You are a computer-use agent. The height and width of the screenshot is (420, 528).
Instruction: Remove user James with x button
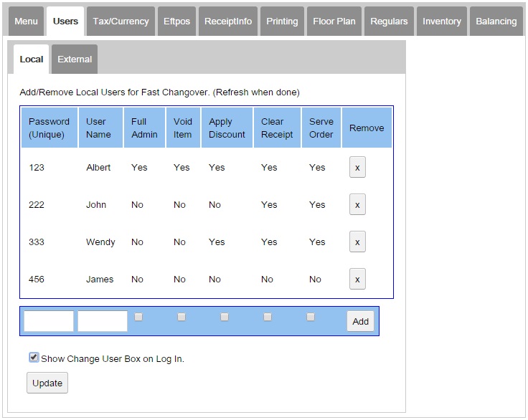click(357, 279)
